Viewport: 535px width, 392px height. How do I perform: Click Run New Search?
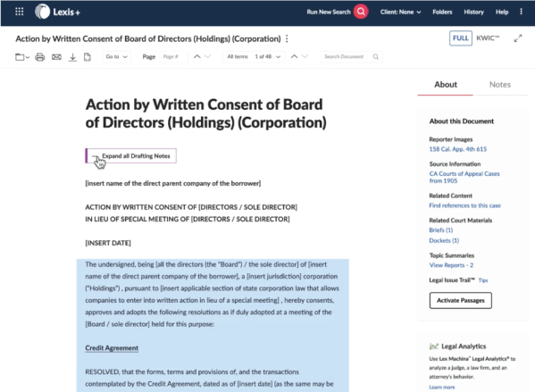coord(328,12)
